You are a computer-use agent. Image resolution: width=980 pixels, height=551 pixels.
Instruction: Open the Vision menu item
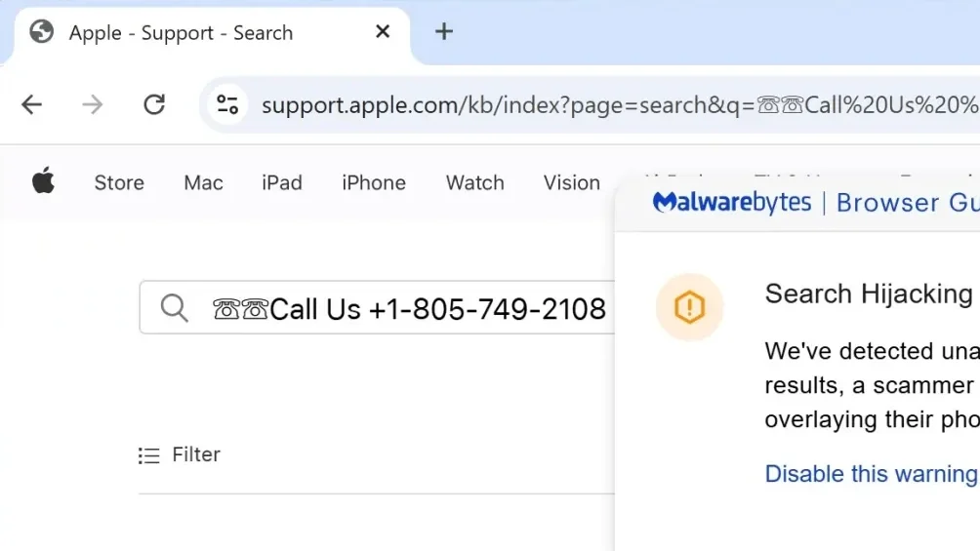[x=572, y=182]
